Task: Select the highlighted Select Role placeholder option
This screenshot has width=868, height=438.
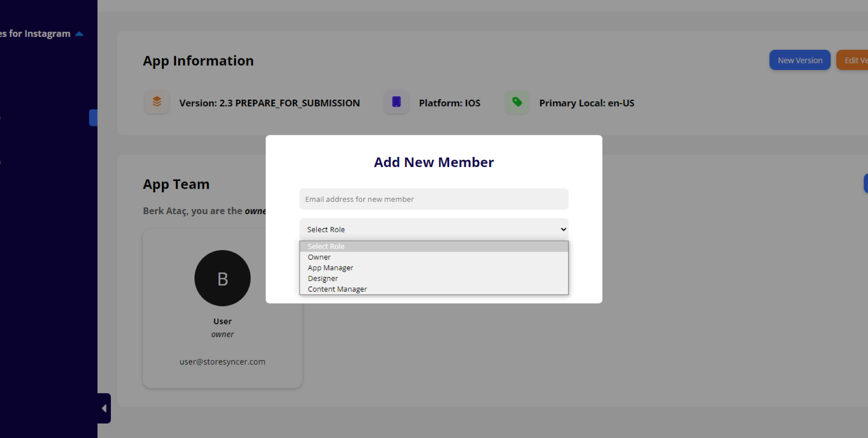Action: click(326, 246)
